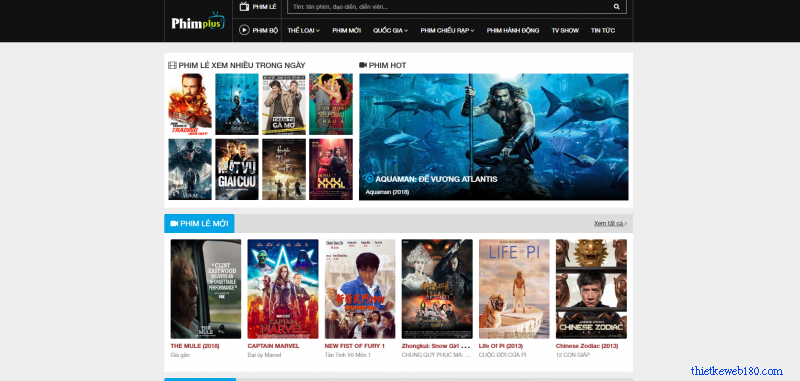The image size is (800, 381).
Task: Click the Già gân subtitle text
Action: point(180,355)
